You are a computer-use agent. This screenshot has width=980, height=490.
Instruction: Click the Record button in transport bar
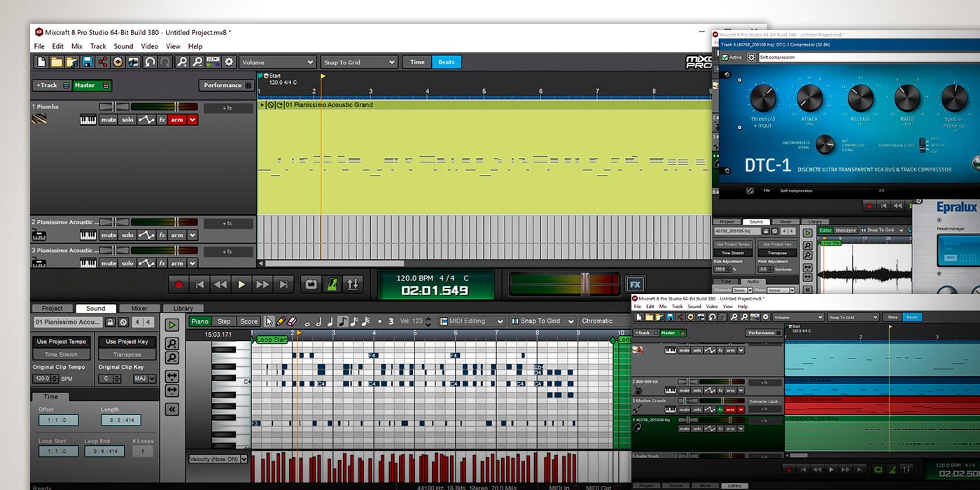point(178,284)
